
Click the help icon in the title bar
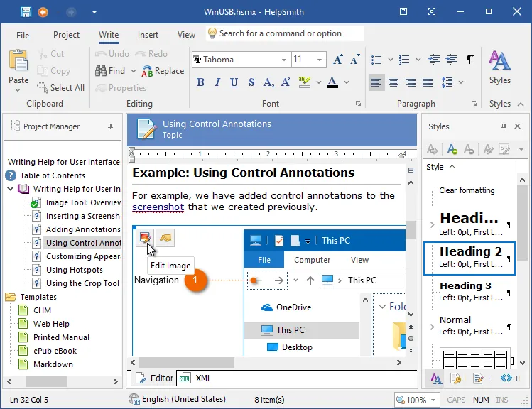[403, 11]
